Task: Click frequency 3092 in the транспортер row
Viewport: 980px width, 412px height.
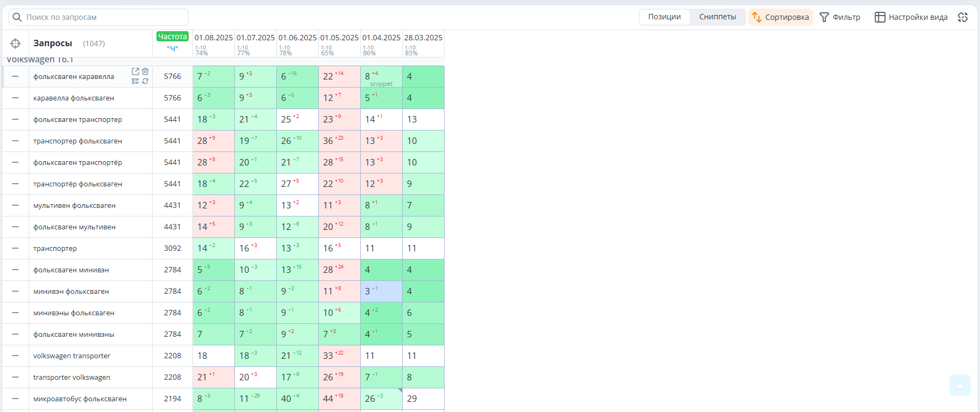Action: 173,248
